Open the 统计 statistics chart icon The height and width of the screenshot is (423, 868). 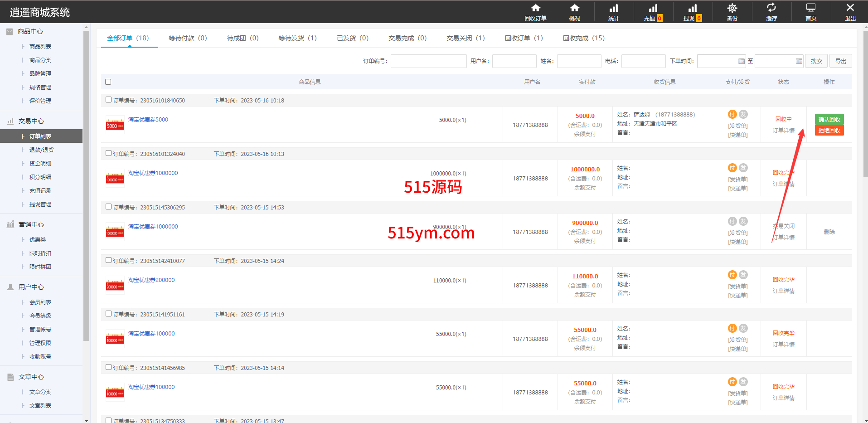point(613,8)
